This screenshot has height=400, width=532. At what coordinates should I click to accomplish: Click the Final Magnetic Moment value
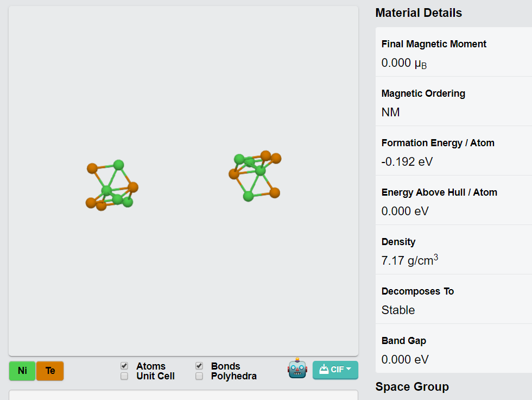click(404, 63)
